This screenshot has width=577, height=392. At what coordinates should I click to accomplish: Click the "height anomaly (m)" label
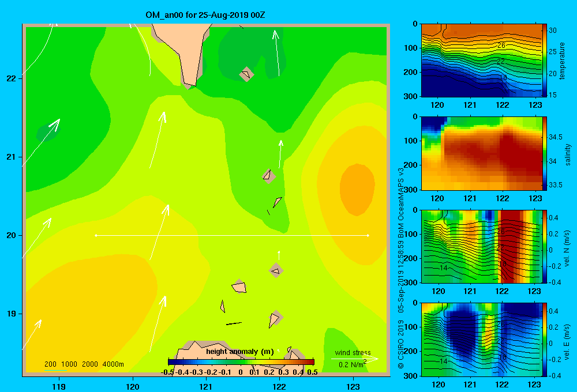tap(239, 352)
